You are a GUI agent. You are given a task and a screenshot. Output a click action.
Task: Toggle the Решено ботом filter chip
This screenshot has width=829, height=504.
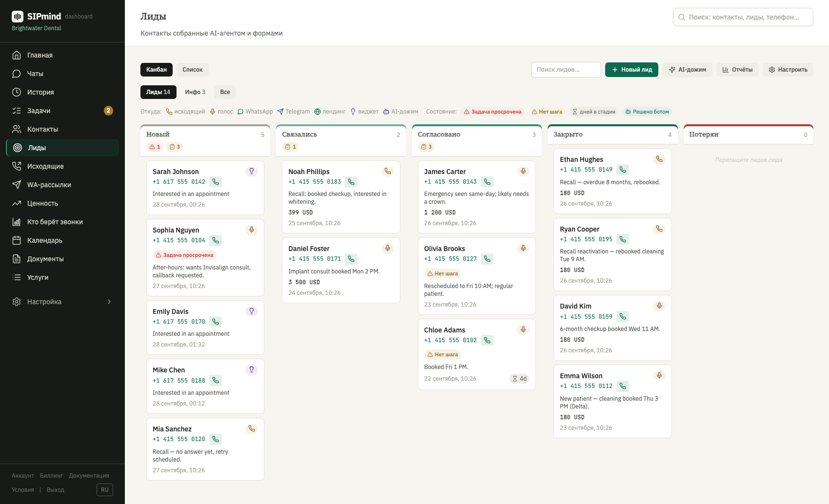pos(647,112)
